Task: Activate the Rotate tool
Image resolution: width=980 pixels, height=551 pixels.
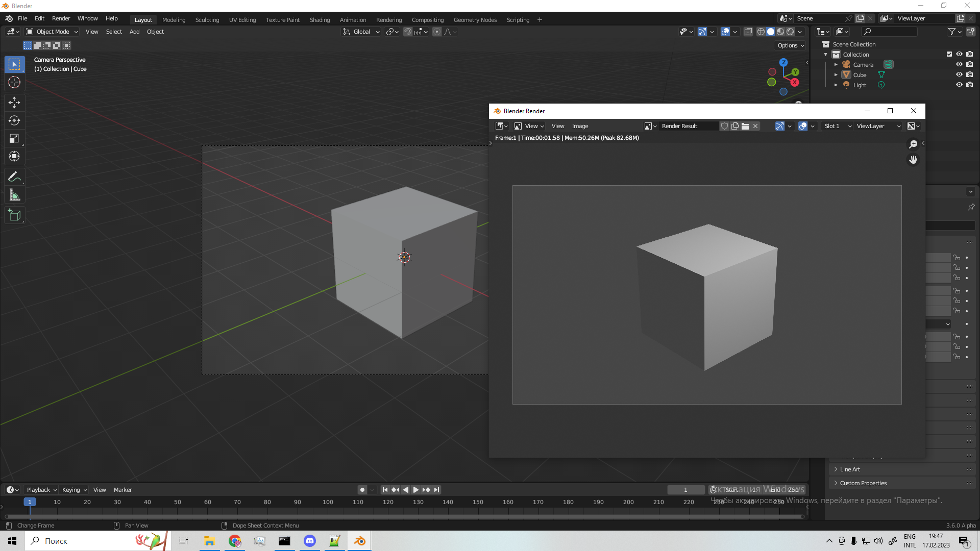Action: pyautogui.click(x=14, y=120)
